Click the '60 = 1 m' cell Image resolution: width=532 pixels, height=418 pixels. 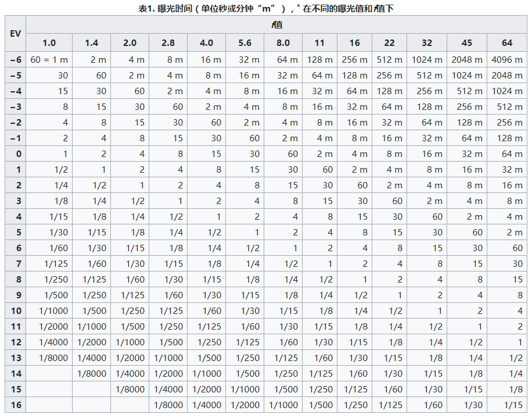tap(49, 60)
